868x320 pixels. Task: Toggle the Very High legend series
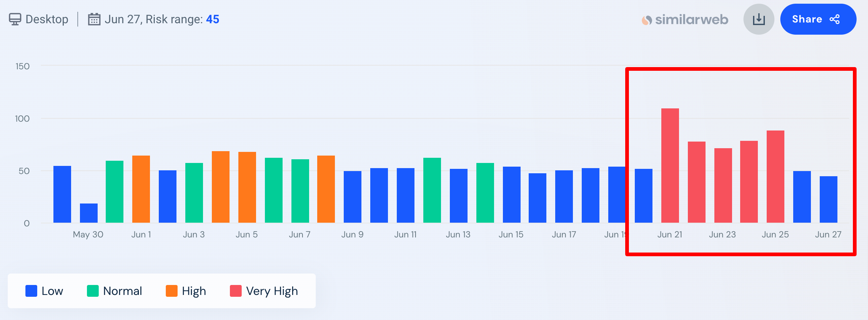pyautogui.click(x=264, y=291)
